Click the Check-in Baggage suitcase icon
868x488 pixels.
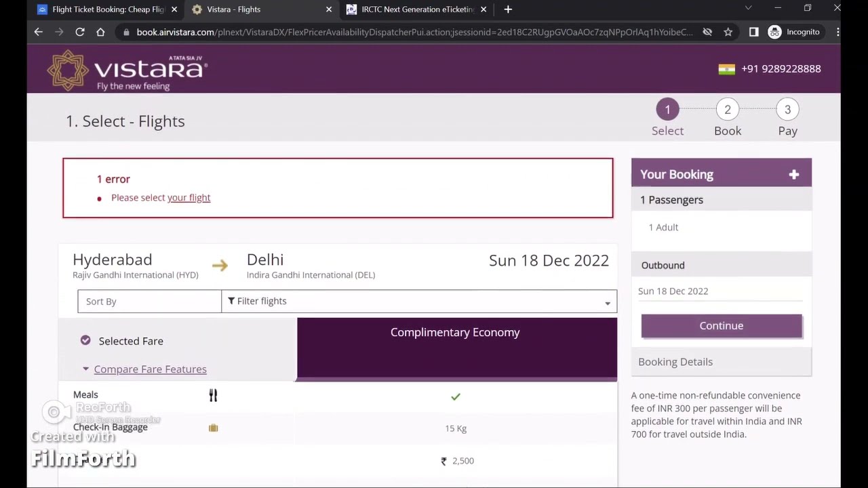click(x=213, y=428)
